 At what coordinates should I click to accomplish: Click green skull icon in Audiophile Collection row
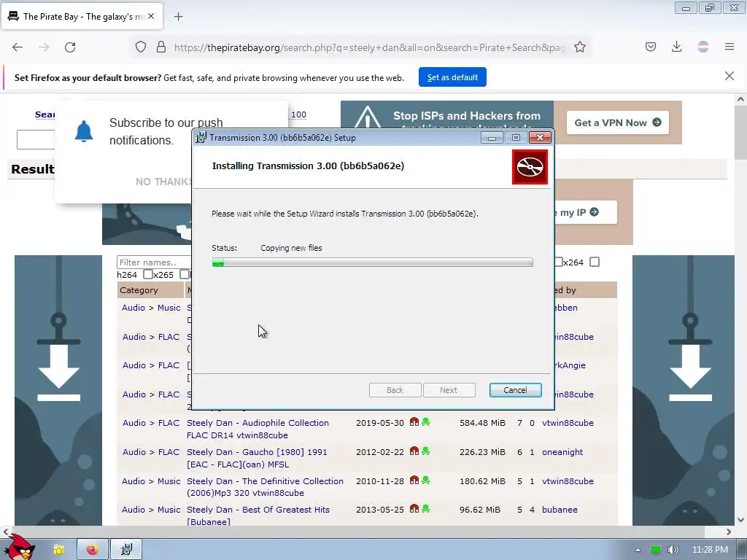coord(426,422)
